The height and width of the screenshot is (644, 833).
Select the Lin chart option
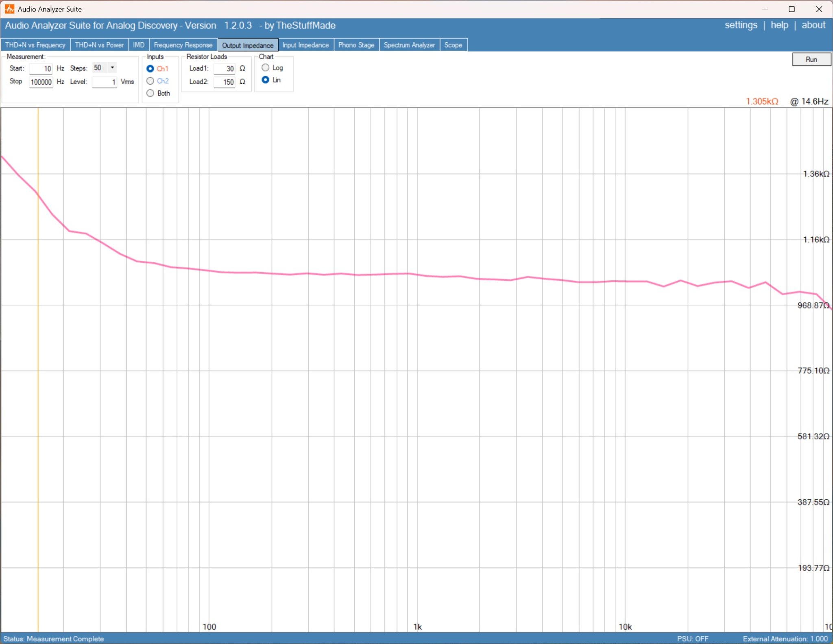click(x=266, y=80)
